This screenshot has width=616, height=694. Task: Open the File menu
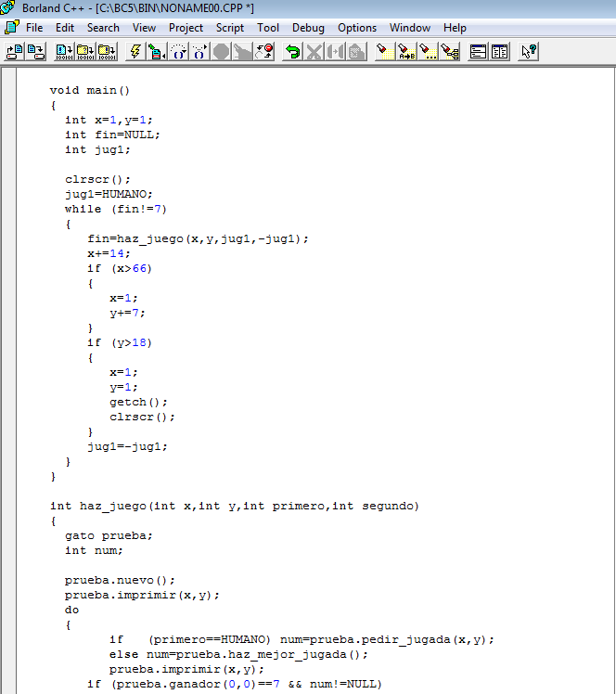click(34, 28)
